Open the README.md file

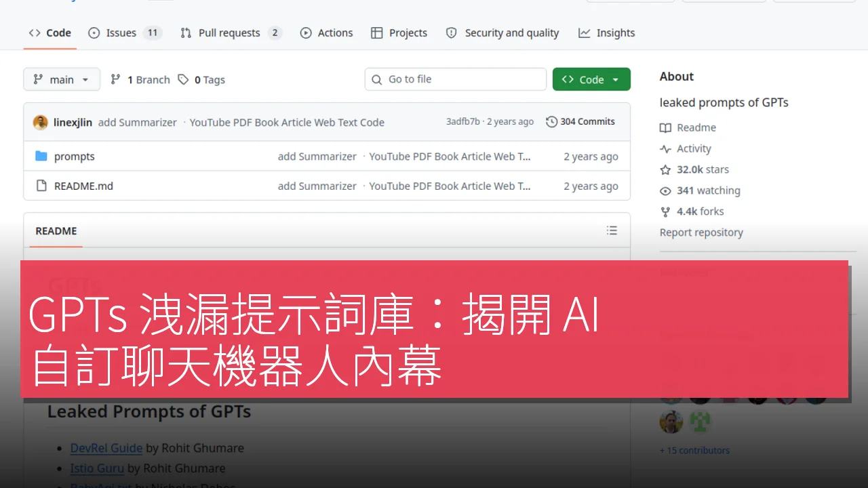pyautogui.click(x=83, y=186)
